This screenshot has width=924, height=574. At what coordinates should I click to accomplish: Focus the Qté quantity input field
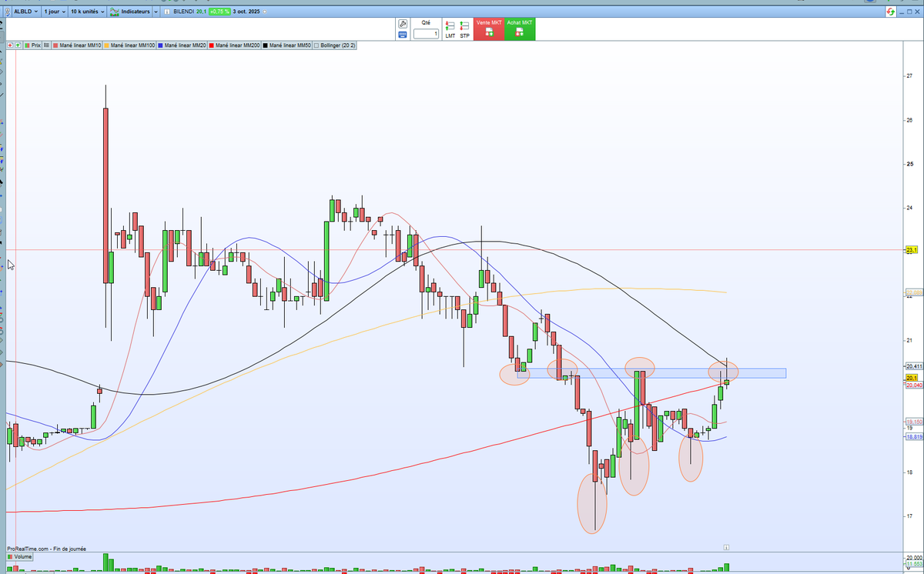point(426,34)
